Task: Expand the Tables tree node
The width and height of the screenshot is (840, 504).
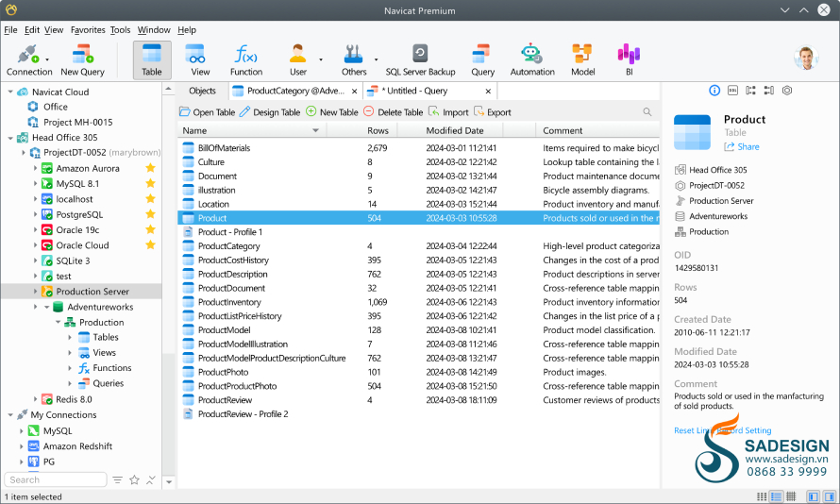Action: pos(70,338)
